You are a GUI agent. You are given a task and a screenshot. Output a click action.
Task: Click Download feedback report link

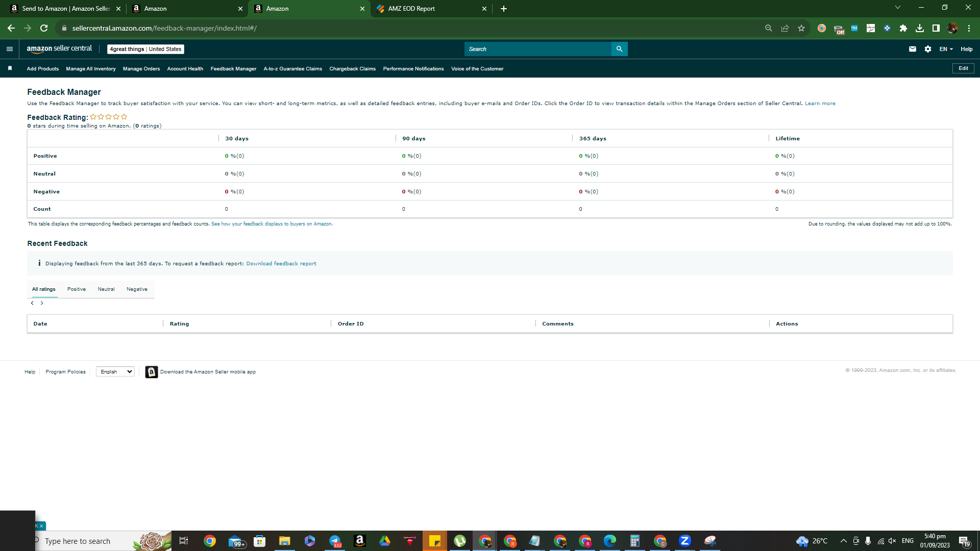281,264
